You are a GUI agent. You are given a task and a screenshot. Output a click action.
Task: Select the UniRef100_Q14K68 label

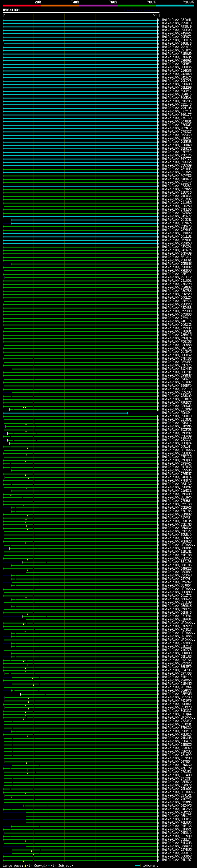pos(176,71)
